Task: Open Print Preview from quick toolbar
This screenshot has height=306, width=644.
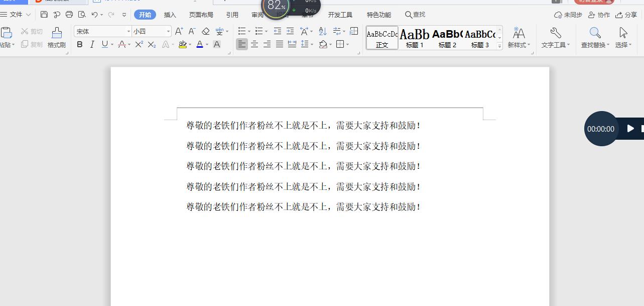Action: point(82,15)
